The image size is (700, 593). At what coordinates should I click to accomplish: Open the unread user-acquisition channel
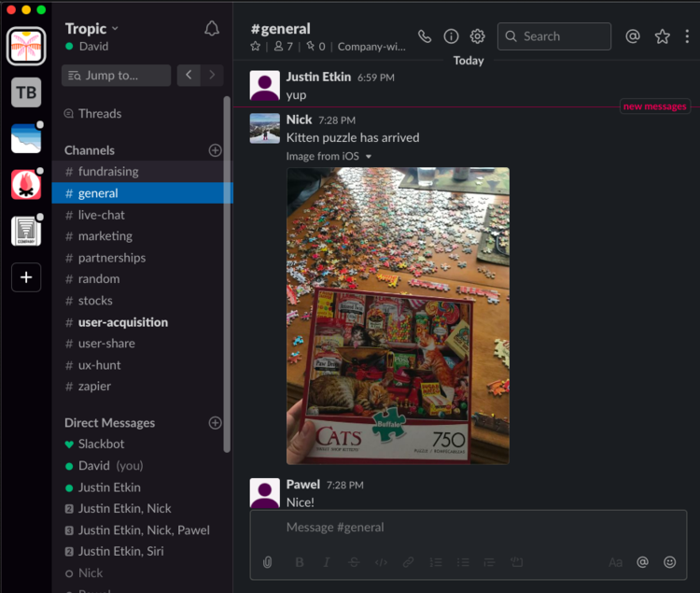[142, 322]
